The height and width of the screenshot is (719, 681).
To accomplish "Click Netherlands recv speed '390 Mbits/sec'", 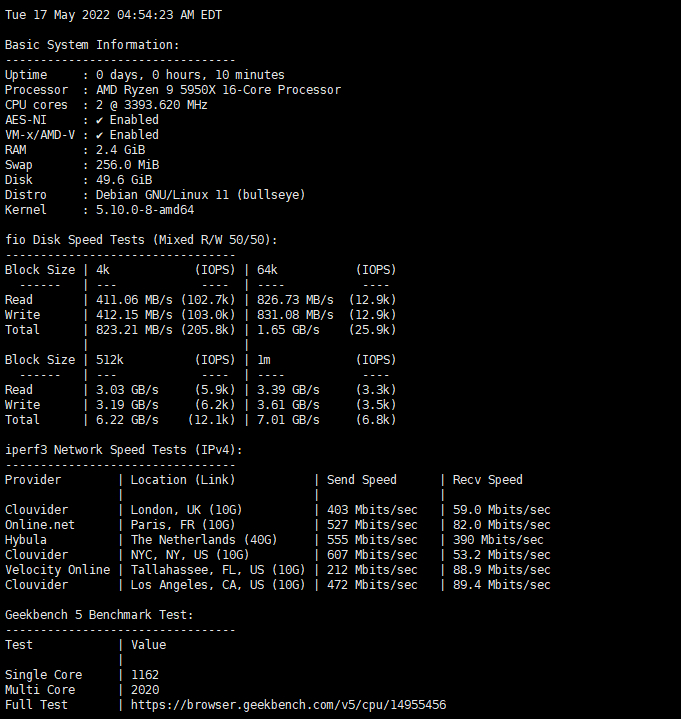I will (x=498, y=540).
